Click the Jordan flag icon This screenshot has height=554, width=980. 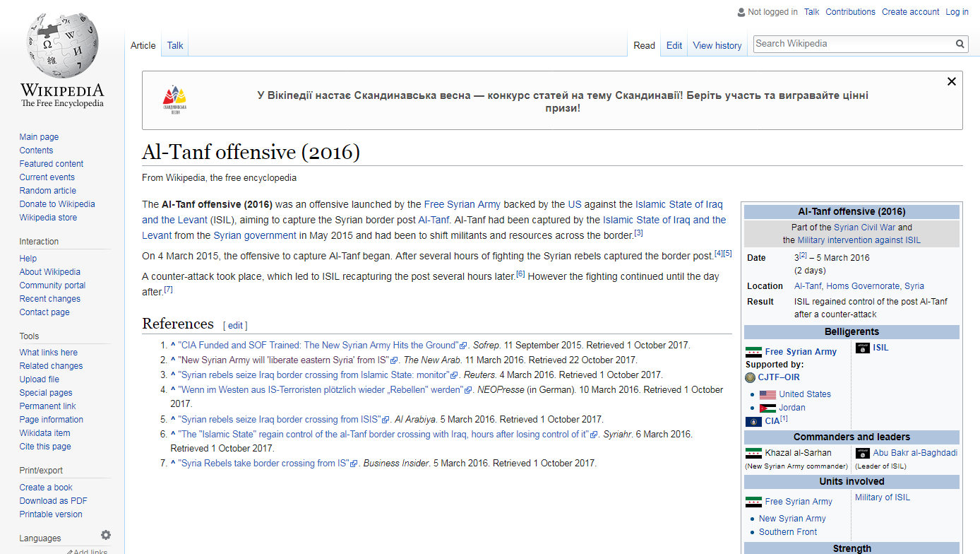pos(767,408)
